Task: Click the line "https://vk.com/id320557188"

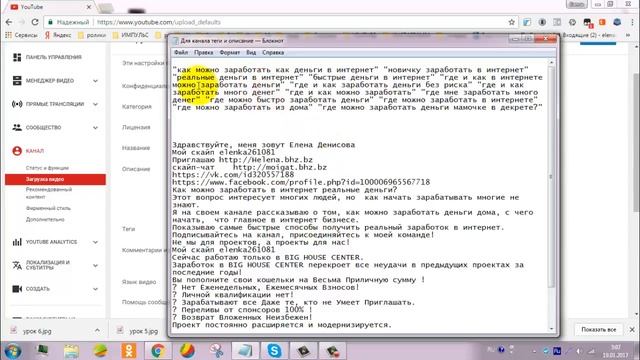Action: pos(233,175)
